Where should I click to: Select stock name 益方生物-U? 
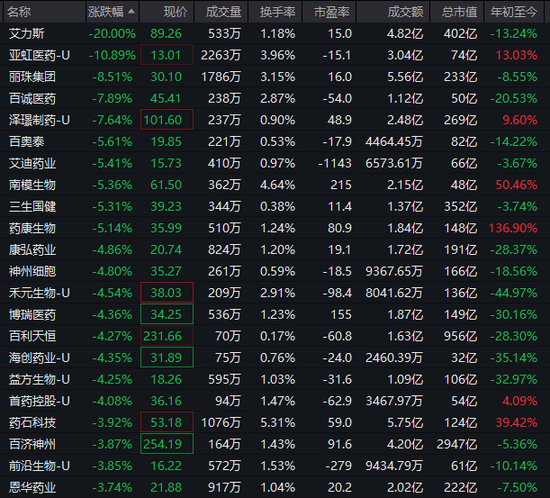39,379
